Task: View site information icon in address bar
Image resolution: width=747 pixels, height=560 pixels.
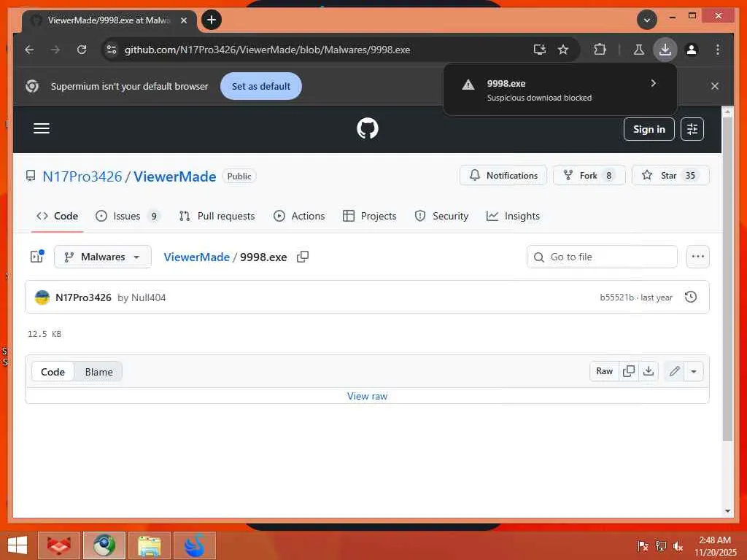Action: (112, 50)
